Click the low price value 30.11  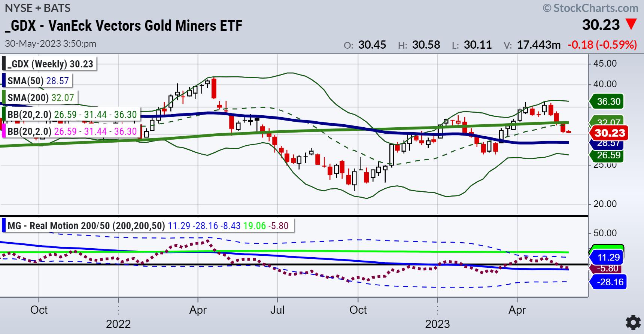[x=478, y=45]
